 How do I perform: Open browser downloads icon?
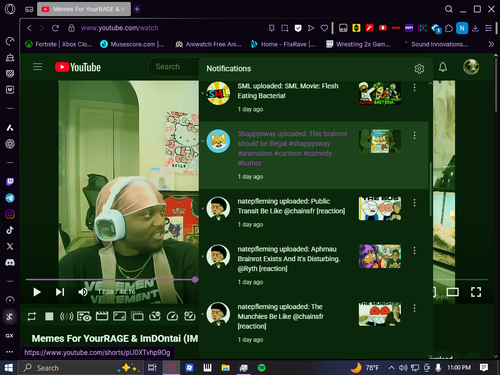click(475, 28)
